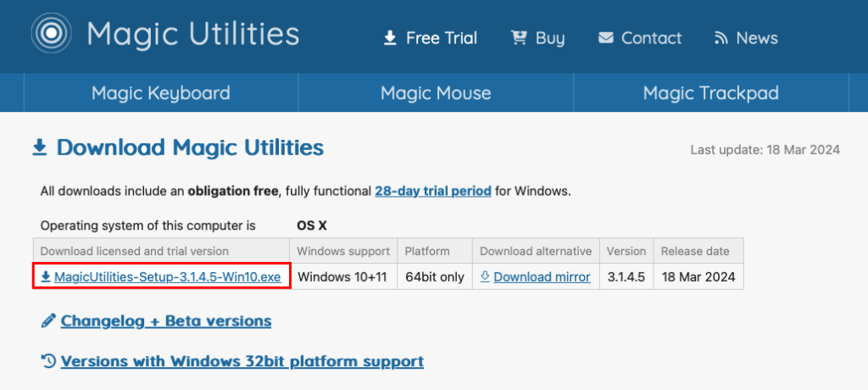This screenshot has height=390, width=868.
Task: Select the Magic Trackpad tab
Action: tap(710, 93)
